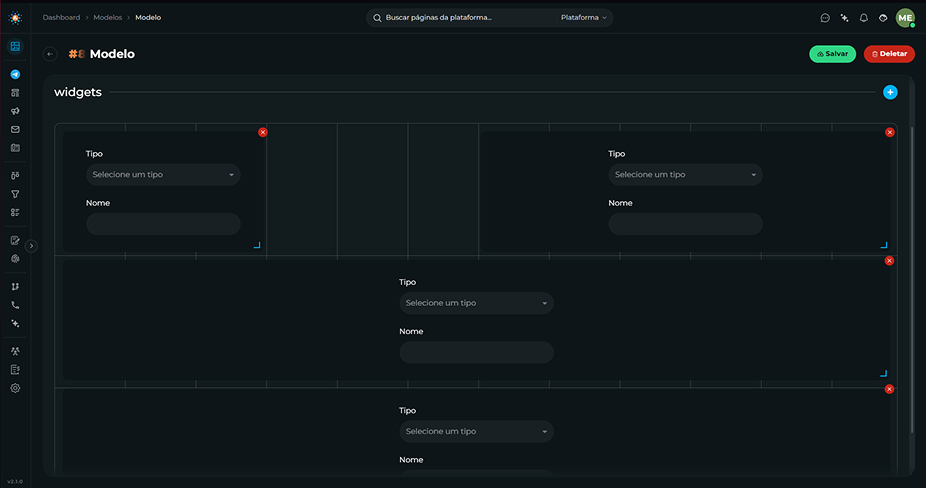Open the Telegram paper-plane sidebar icon
This screenshot has height=488, width=926.
[x=15, y=74]
